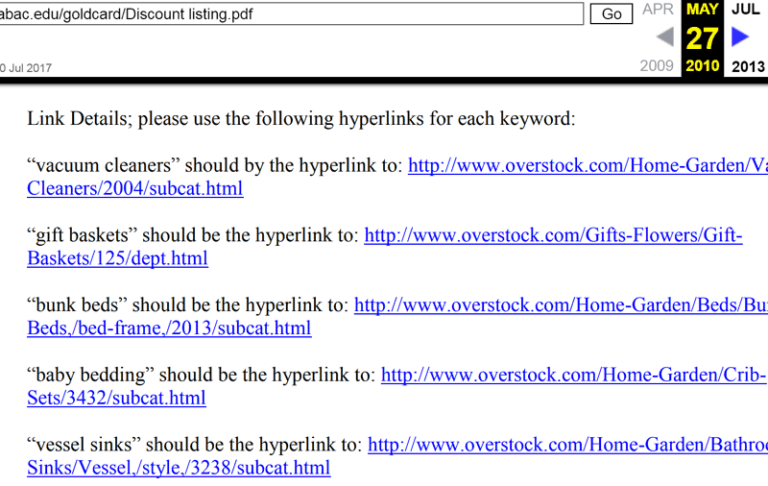Viewport: 768px width, 486px height.
Task: Open the Cleaners/2004/subcat.html link continuation
Action: pyautogui.click(x=135, y=189)
